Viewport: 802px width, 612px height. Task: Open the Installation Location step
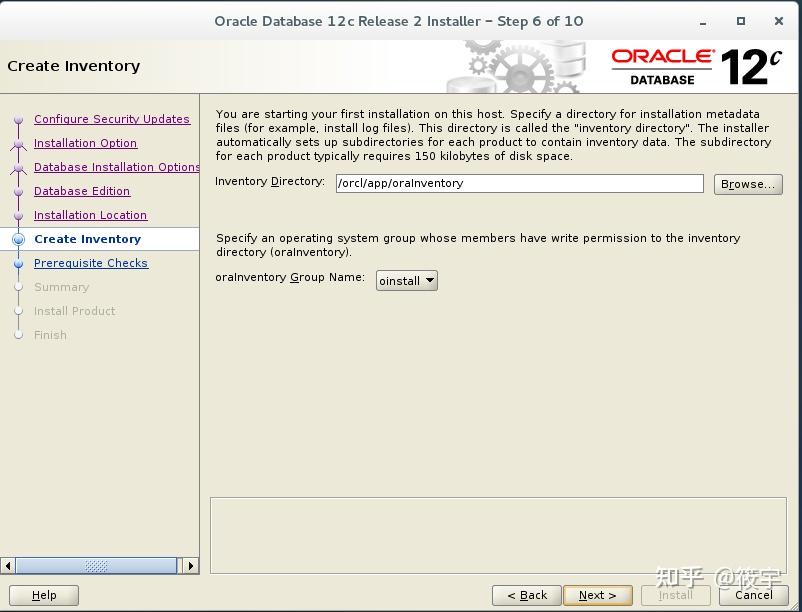pyautogui.click(x=90, y=215)
